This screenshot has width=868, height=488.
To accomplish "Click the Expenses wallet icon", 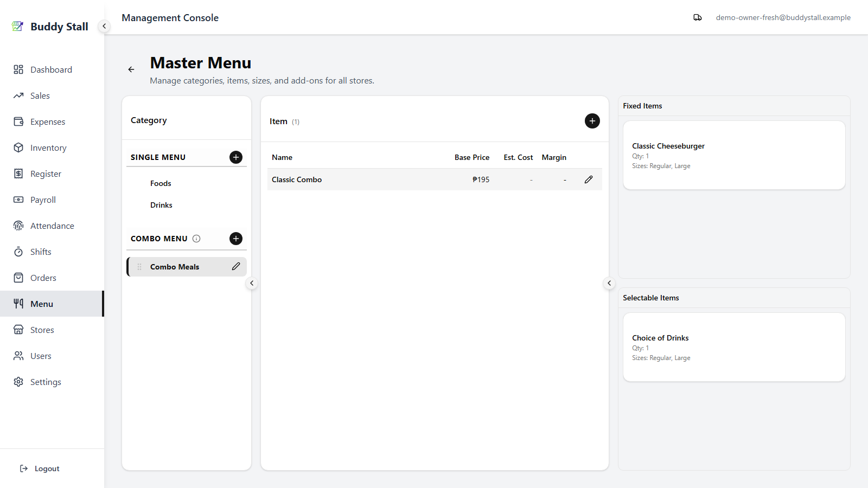I will click(18, 121).
